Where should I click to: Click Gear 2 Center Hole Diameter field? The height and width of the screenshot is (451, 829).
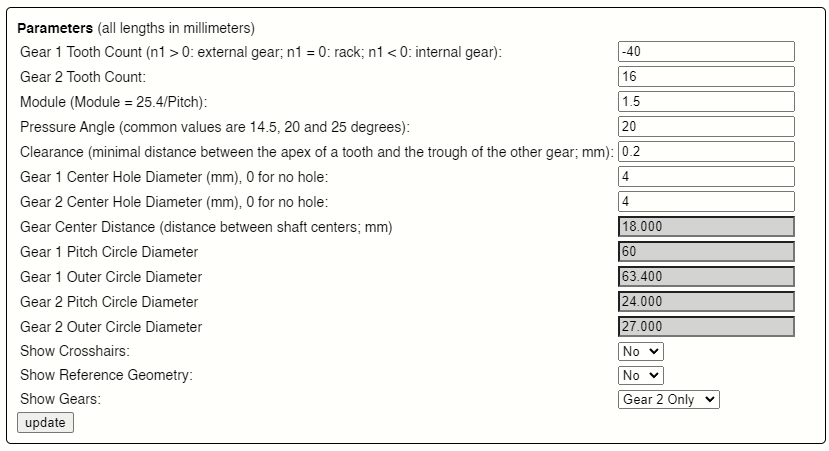pyautogui.click(x=706, y=201)
